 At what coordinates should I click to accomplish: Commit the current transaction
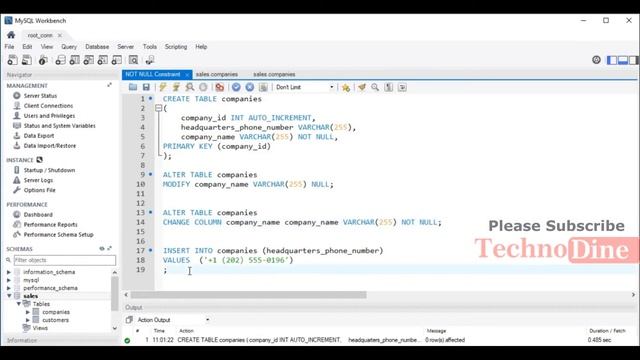[x=236, y=87]
